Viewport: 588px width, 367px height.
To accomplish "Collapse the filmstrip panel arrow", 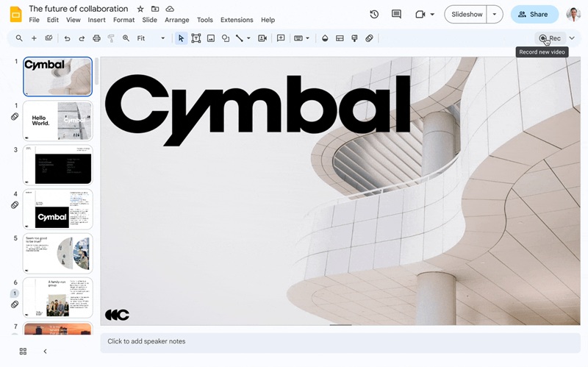I will (x=45, y=352).
